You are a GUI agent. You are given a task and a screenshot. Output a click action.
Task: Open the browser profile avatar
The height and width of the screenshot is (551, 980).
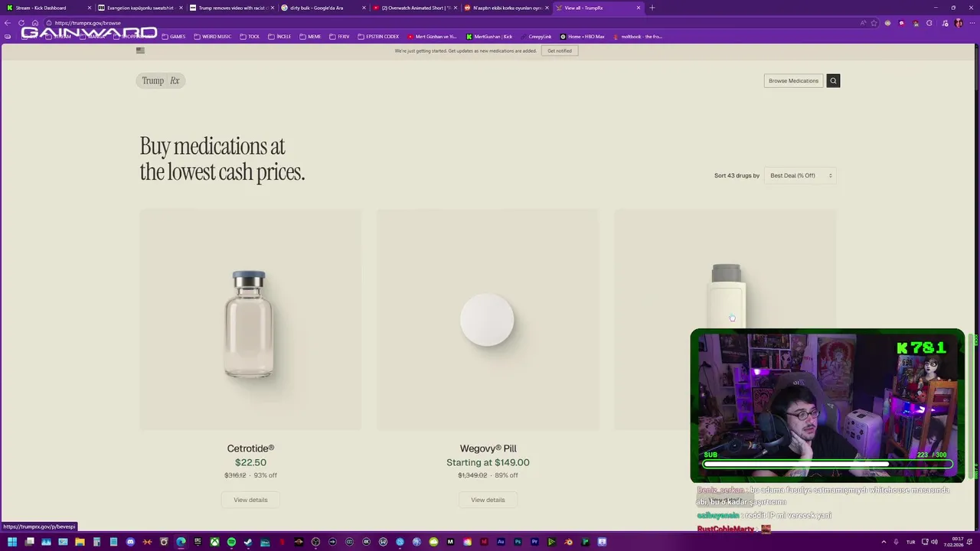click(x=959, y=23)
